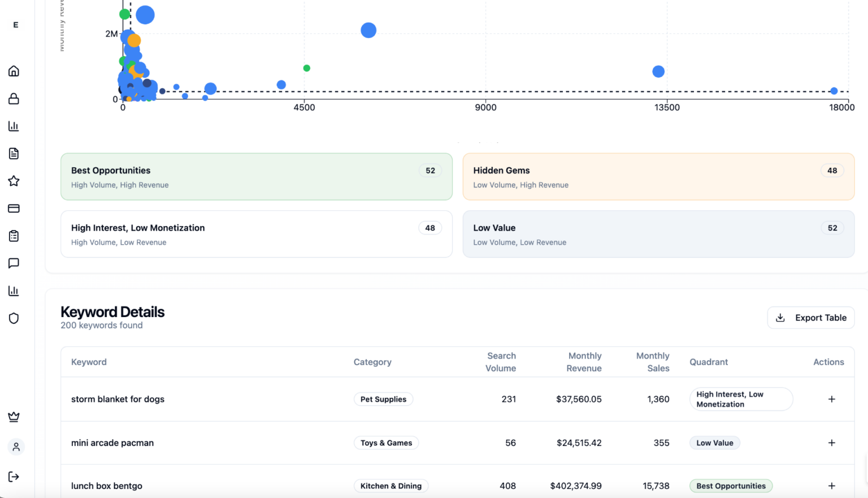Viewport: 868px width, 498px height.
Task: Click the lock icon in sidebar
Action: point(14,99)
